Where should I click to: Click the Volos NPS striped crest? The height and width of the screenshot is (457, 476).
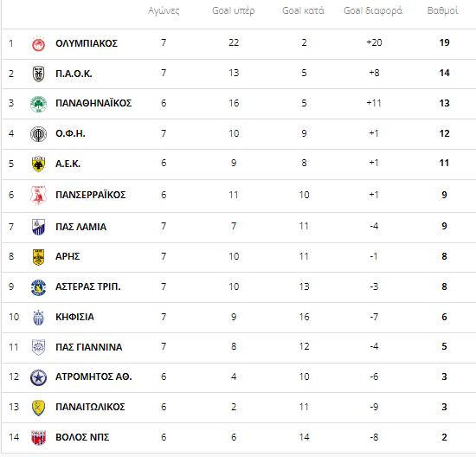click(x=39, y=438)
